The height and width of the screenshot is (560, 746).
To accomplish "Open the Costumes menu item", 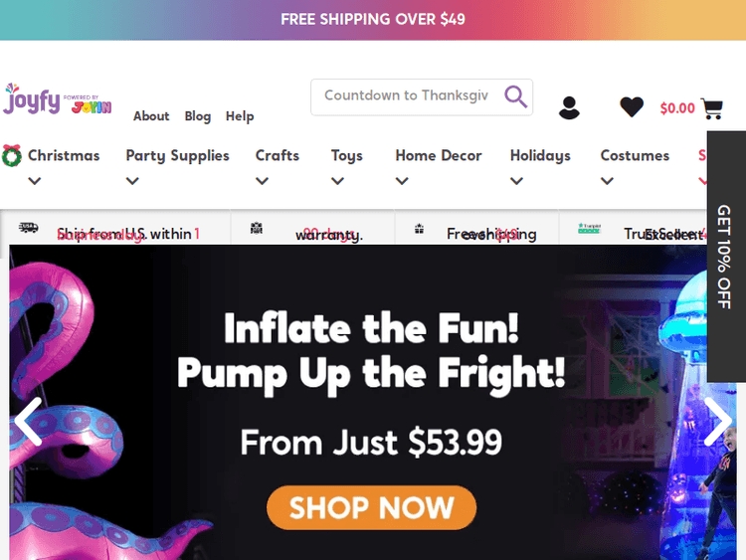I will [635, 155].
